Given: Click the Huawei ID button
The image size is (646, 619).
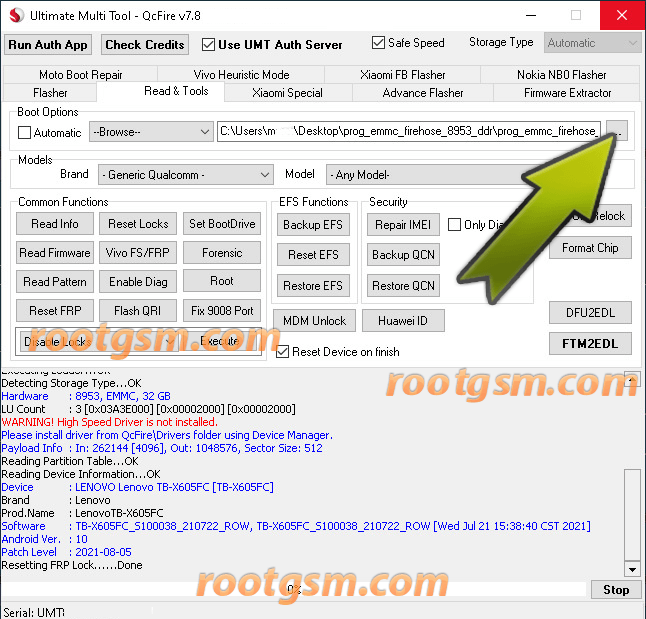Looking at the screenshot, I should point(403,321).
